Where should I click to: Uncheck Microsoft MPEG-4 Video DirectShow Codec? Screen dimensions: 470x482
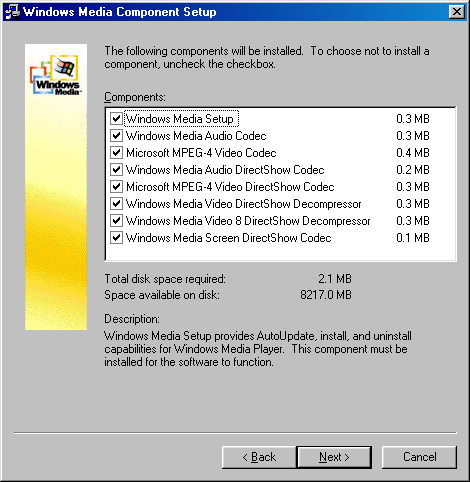tap(116, 187)
